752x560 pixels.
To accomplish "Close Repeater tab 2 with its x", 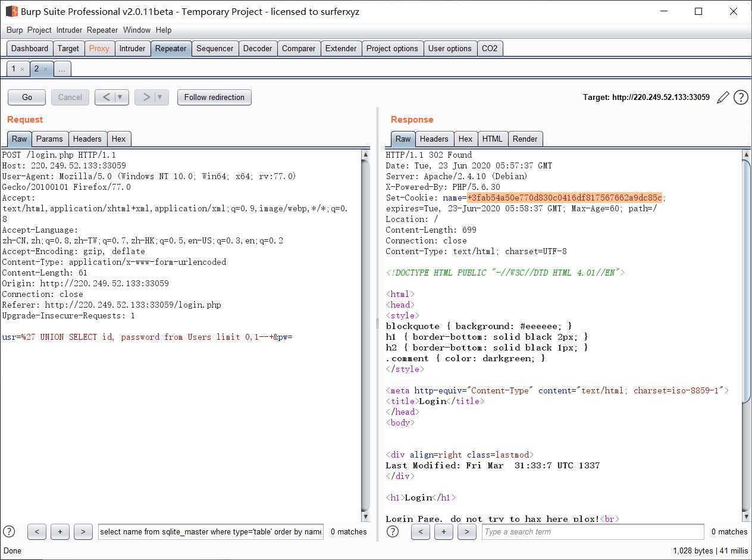I will (x=45, y=70).
